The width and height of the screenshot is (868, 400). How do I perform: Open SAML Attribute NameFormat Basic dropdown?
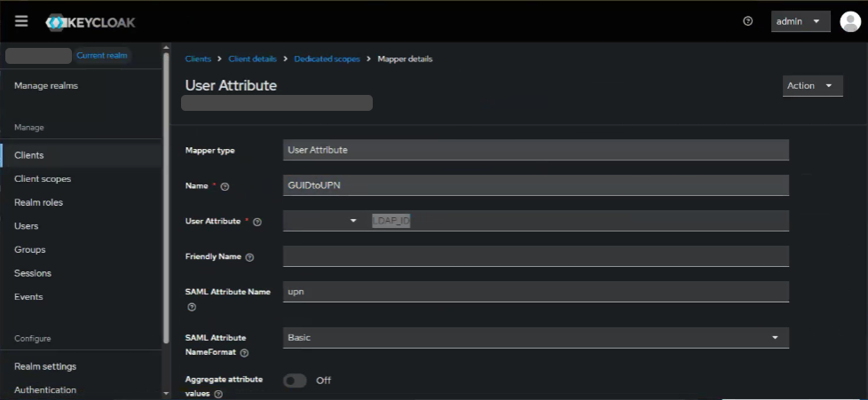tap(535, 338)
